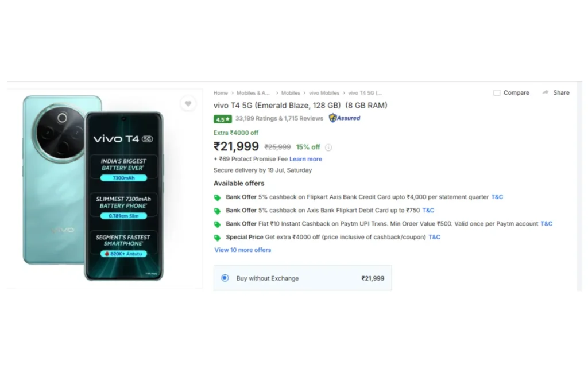
Task: Click green tag icon beside Axis Credit Card offer
Action: pos(218,197)
